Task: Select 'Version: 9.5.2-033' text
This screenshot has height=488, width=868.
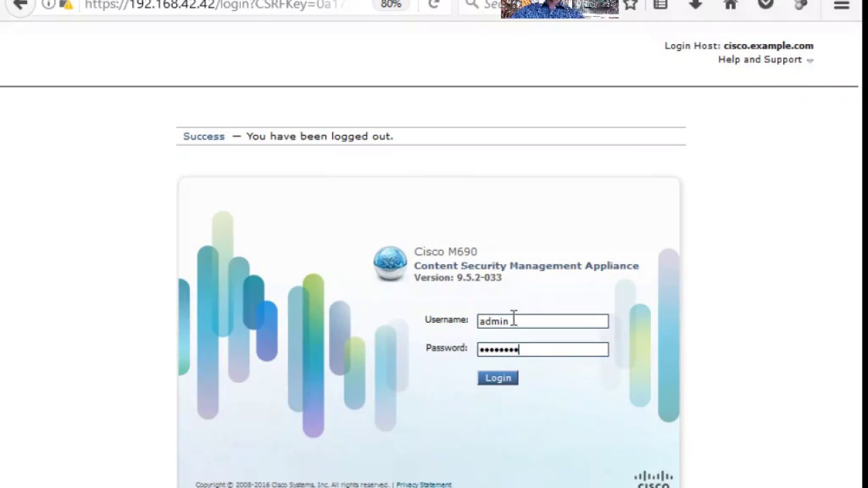Action: pos(458,278)
